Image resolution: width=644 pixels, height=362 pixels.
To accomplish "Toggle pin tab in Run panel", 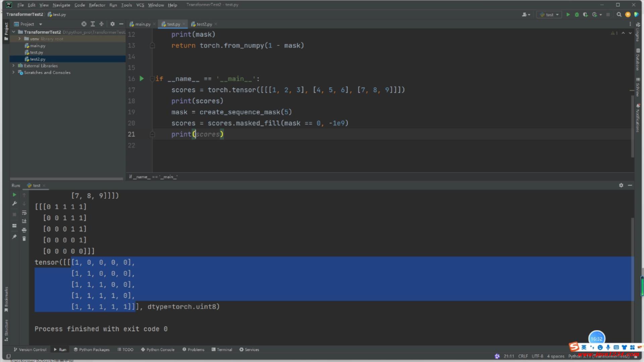I will pos(14,237).
